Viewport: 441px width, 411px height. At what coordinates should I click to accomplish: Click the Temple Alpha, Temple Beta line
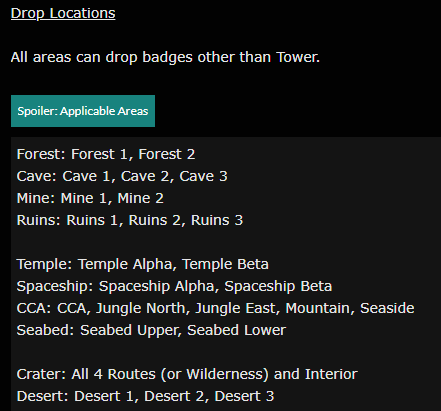[143, 264]
